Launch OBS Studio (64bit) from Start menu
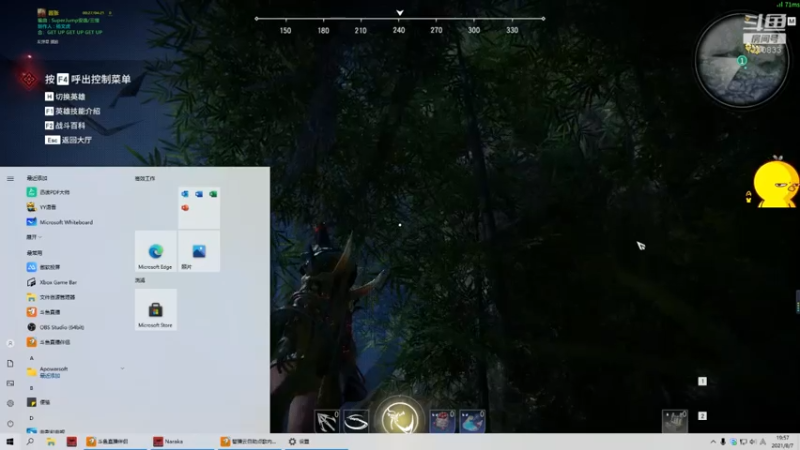Viewport: 800px width, 450px height. [x=56, y=327]
